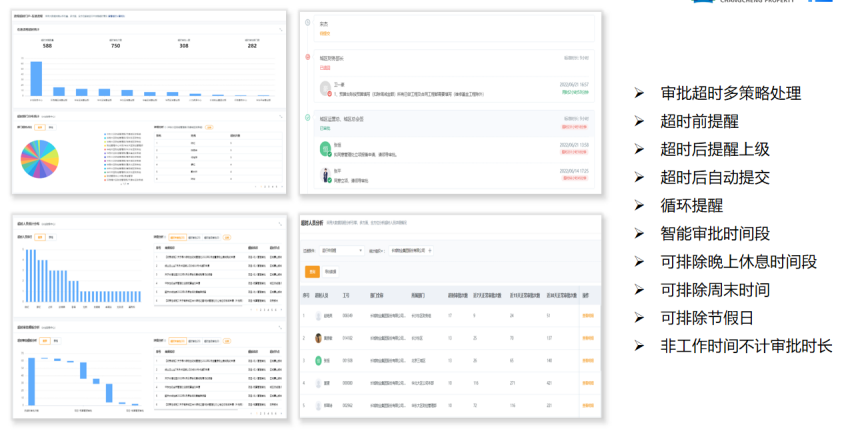Click the green approved status text in the third step
844x437 pixels.
coord(325,129)
